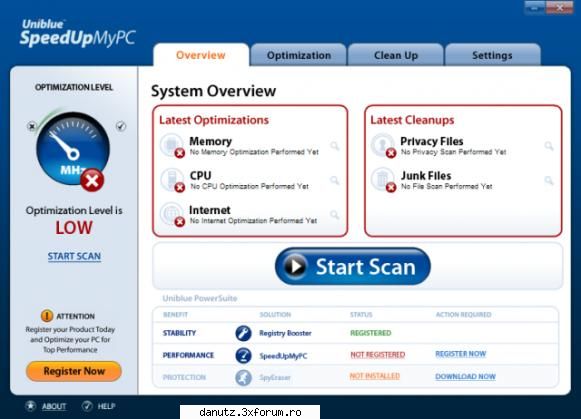Image resolution: width=581 pixels, height=419 pixels.
Task: Open the Clean Up tab
Action: (x=396, y=55)
